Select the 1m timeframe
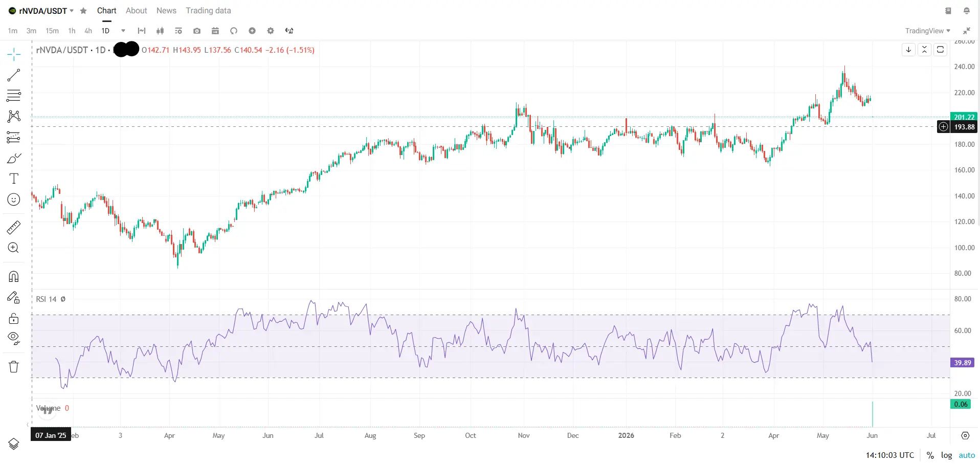The image size is (980, 464). click(13, 31)
